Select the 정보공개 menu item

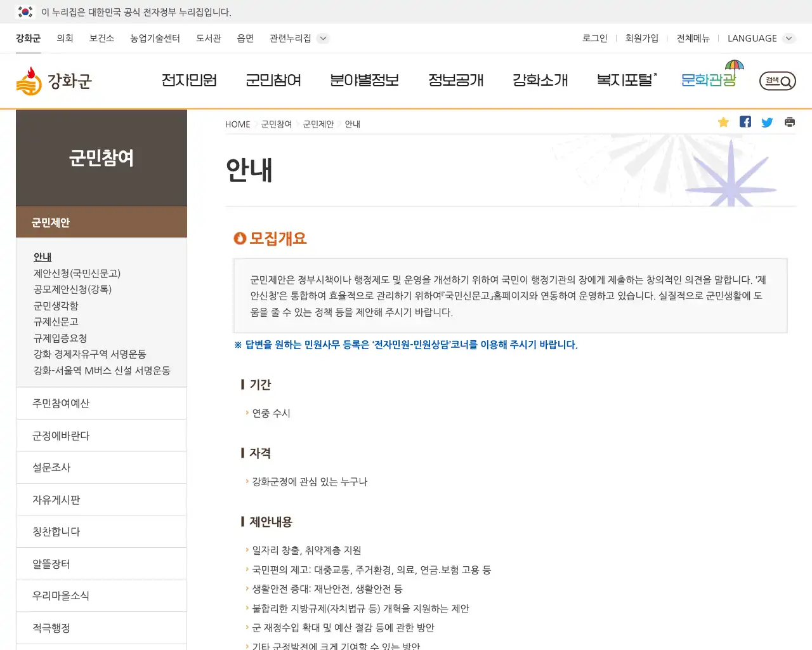point(456,81)
